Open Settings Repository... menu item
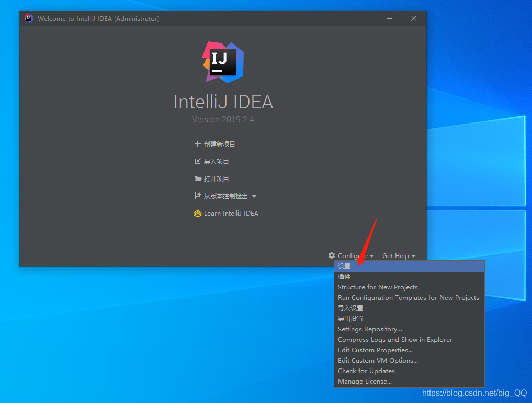The width and height of the screenshot is (532, 403). 409,329
